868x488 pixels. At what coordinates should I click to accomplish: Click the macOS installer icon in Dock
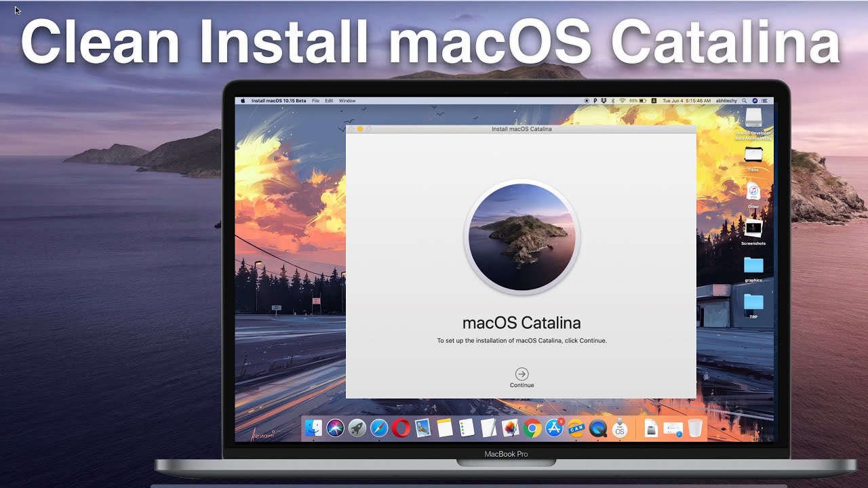[619, 428]
